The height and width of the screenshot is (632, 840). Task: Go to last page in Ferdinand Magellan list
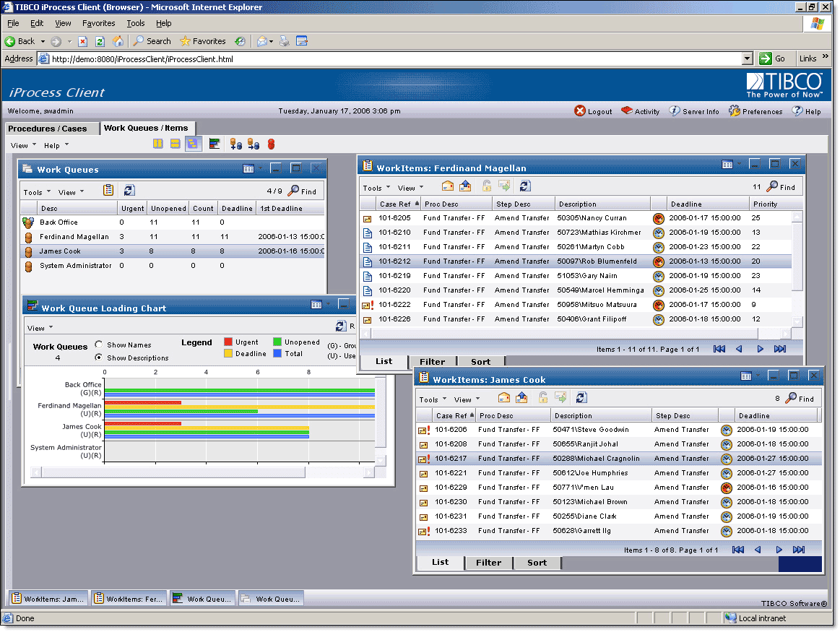pyautogui.click(x=780, y=349)
